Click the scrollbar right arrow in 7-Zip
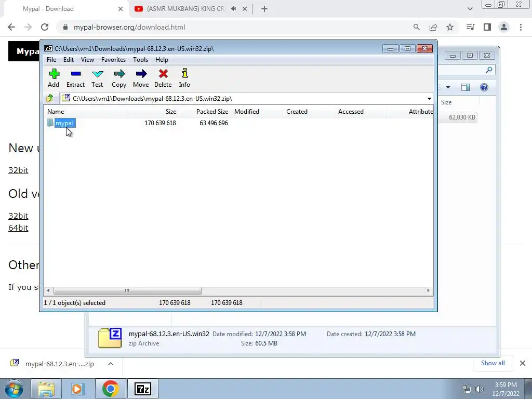 pos(428,291)
